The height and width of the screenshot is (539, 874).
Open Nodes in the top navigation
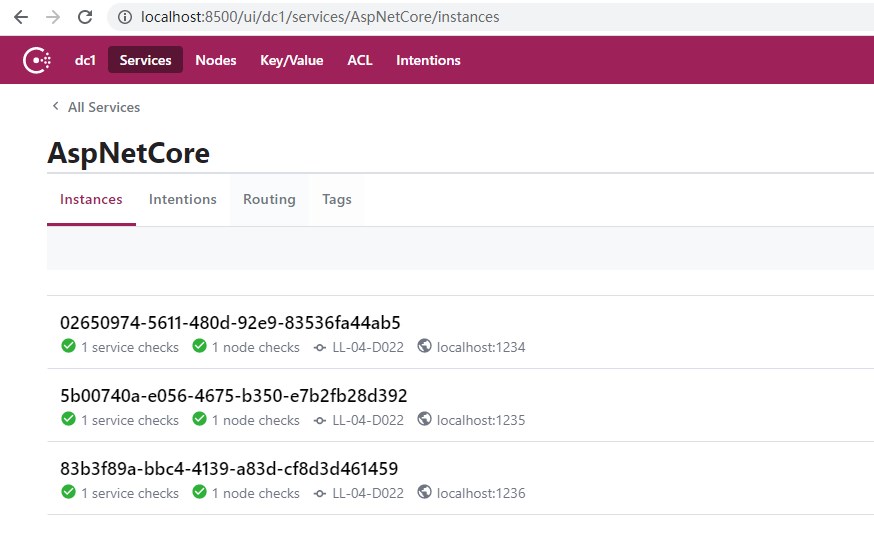[x=216, y=60]
